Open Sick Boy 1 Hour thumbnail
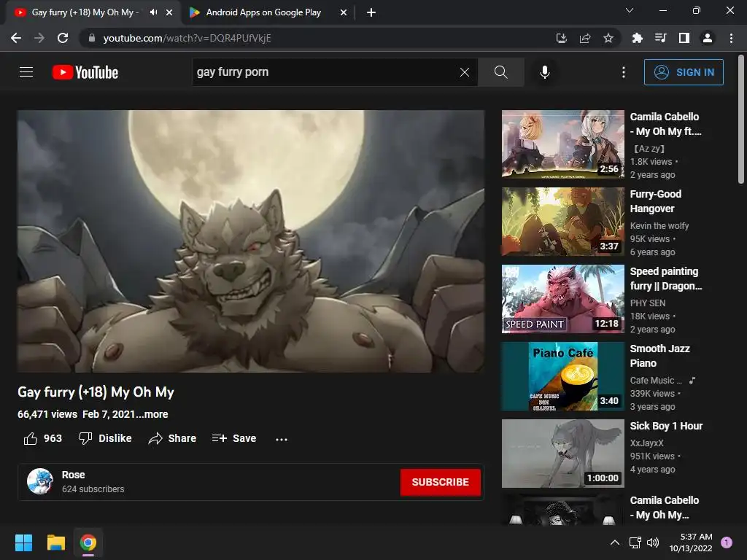The image size is (747, 560). pos(562,454)
